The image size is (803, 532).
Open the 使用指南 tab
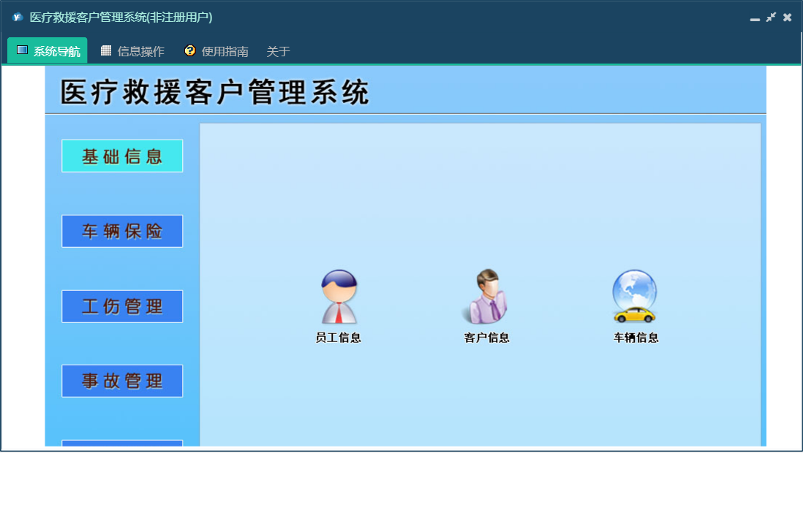click(216, 50)
